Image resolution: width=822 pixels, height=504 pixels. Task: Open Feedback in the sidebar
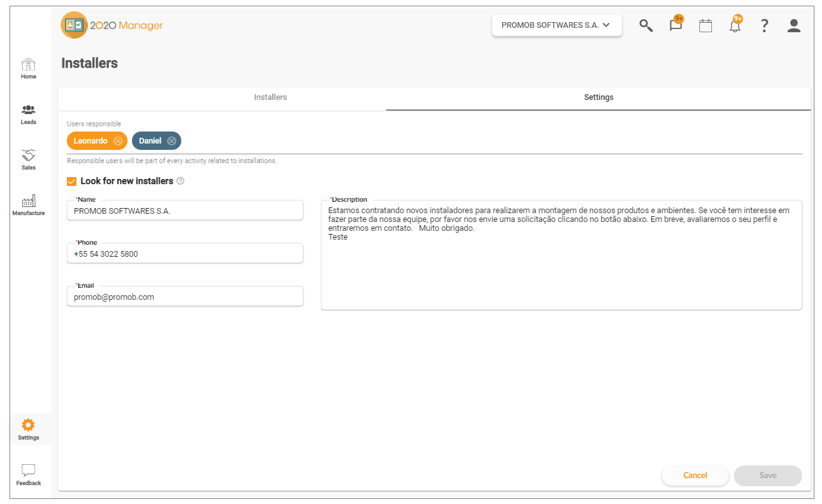(28, 475)
